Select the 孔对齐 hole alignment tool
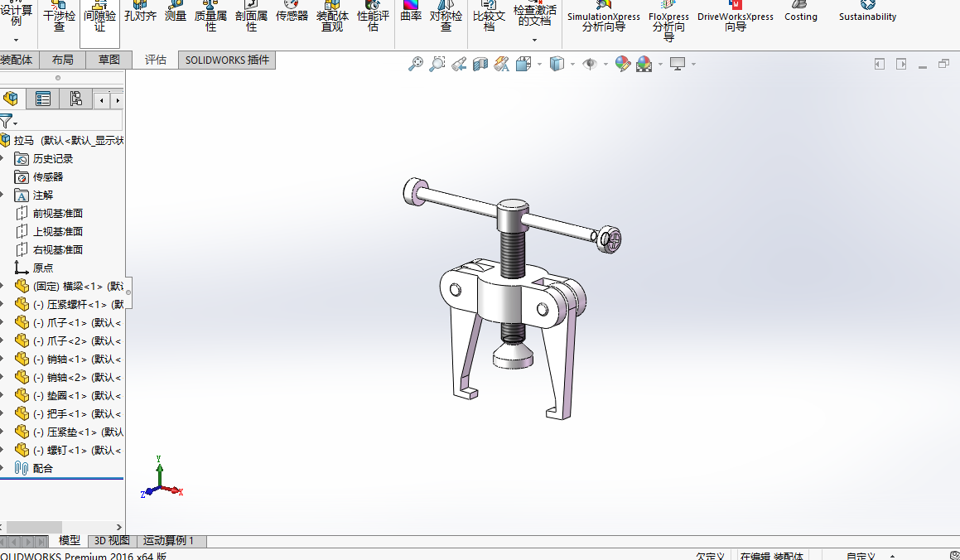This screenshot has height=560, width=960. pos(140,12)
